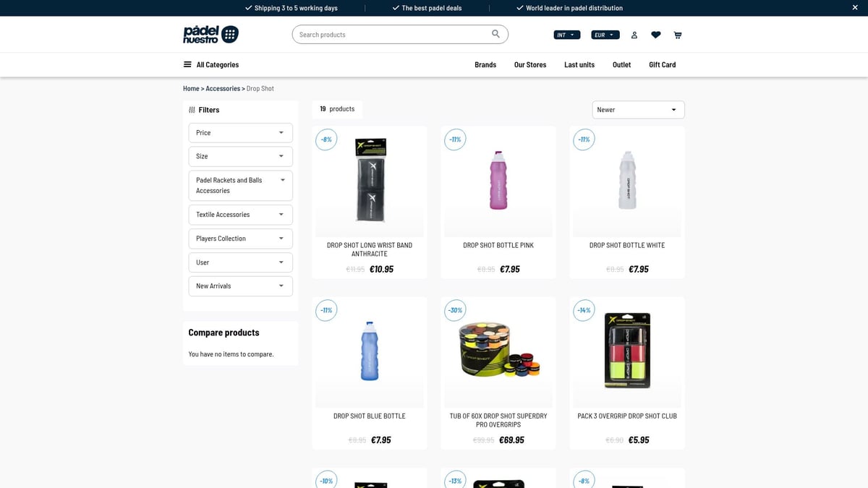Click the Filters icon above the sidebar

click(x=192, y=109)
